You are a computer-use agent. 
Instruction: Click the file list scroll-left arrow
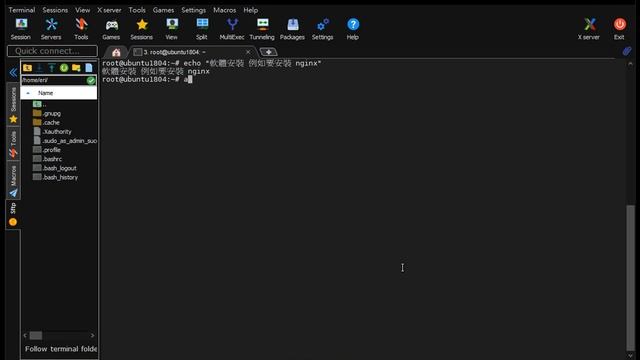click(25, 336)
